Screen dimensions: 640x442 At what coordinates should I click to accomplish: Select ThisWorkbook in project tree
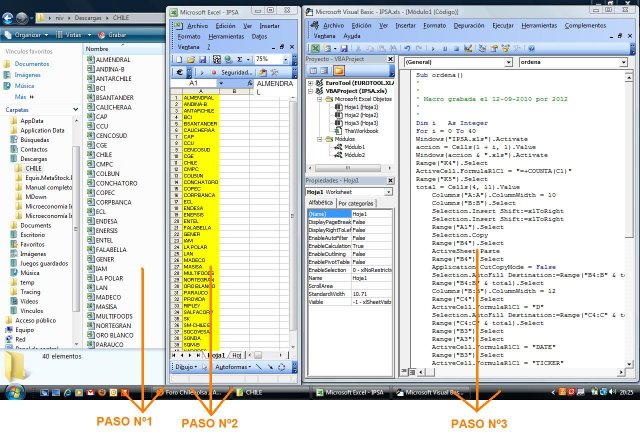click(361, 131)
